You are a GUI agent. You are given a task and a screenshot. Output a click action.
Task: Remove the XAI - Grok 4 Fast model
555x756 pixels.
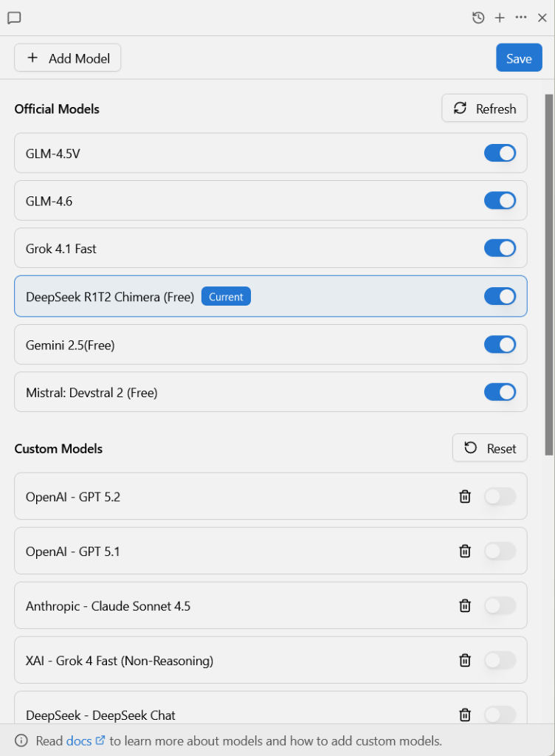click(464, 660)
